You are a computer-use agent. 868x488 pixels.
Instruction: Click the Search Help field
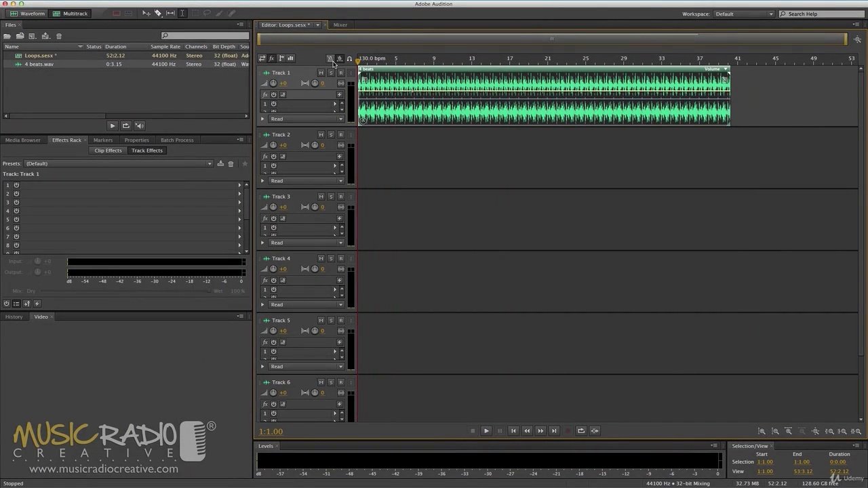coord(821,14)
